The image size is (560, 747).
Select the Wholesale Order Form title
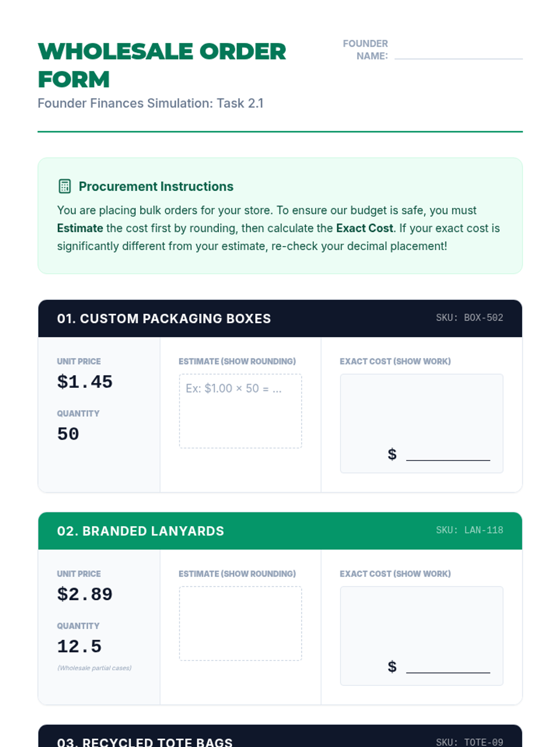(x=162, y=65)
